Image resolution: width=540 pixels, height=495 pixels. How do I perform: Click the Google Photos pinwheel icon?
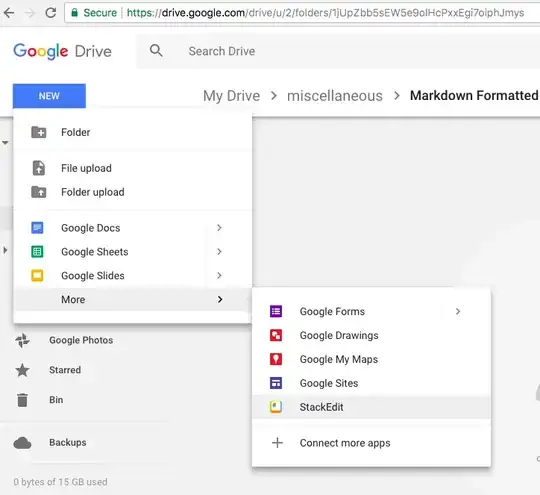coord(22,340)
